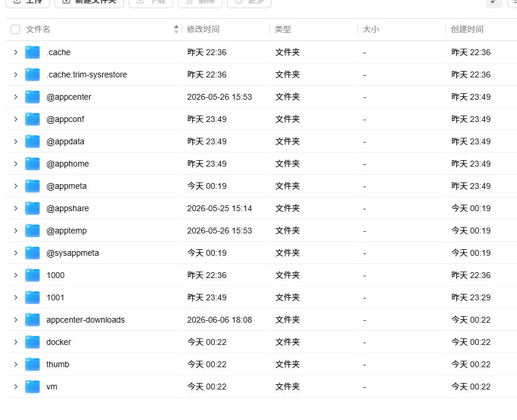Click the 大小 column header
The image size is (517, 420).
tap(371, 29)
